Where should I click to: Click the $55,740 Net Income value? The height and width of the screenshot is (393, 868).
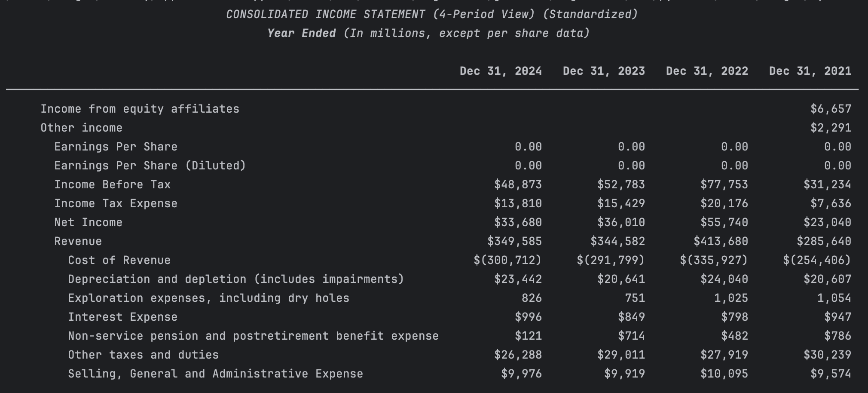(x=724, y=222)
